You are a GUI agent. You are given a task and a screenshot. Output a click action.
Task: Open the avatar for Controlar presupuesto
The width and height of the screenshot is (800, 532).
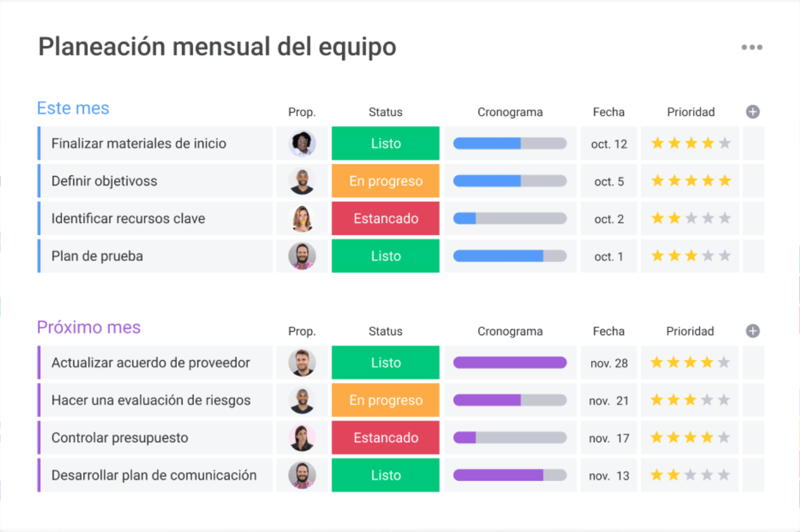(302, 438)
